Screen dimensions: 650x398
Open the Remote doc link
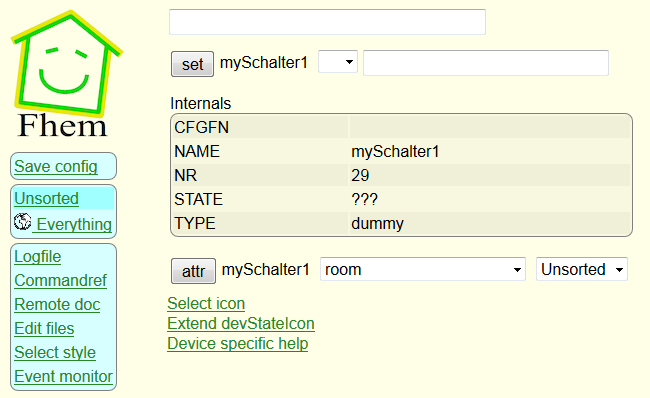(x=57, y=304)
